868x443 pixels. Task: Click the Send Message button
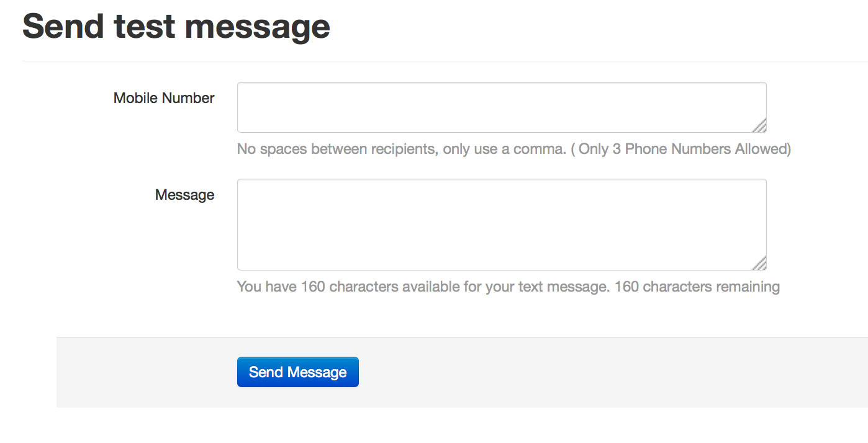[x=298, y=372]
